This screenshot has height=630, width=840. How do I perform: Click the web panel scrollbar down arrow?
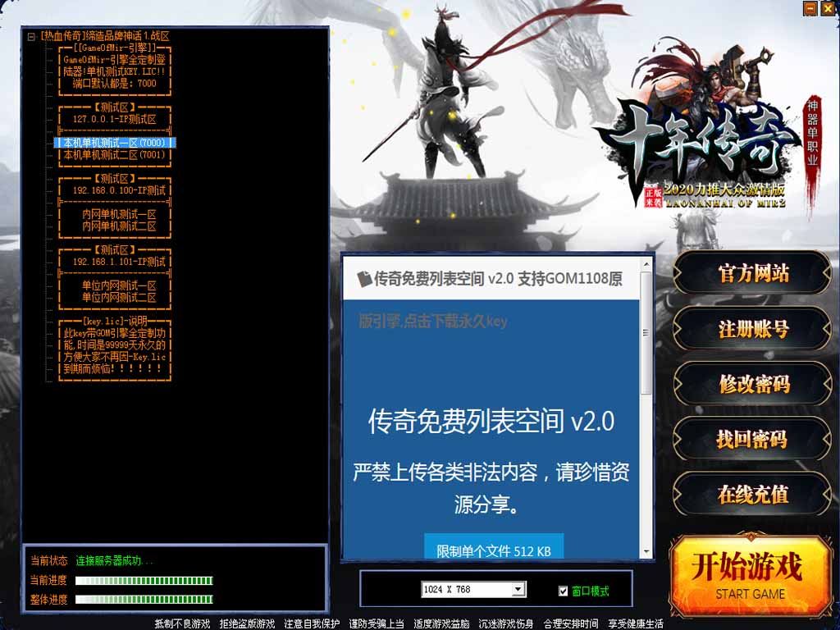point(646,551)
